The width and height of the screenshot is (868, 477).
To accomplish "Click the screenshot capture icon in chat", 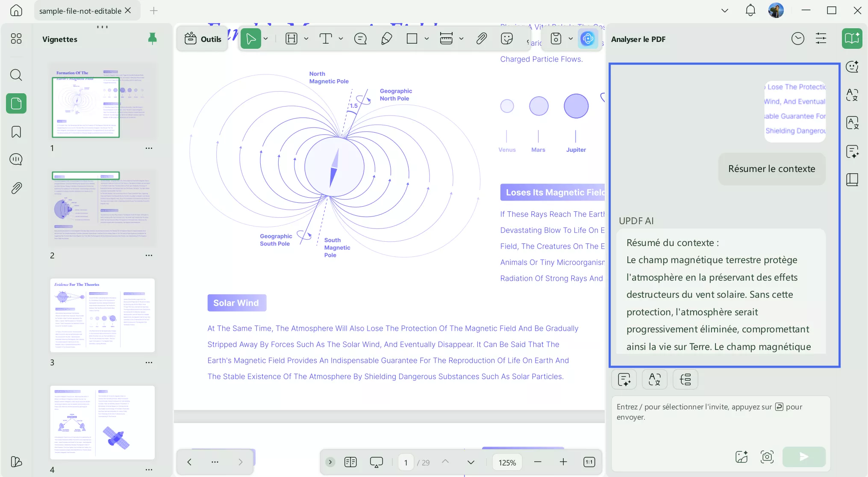I will [767, 456].
